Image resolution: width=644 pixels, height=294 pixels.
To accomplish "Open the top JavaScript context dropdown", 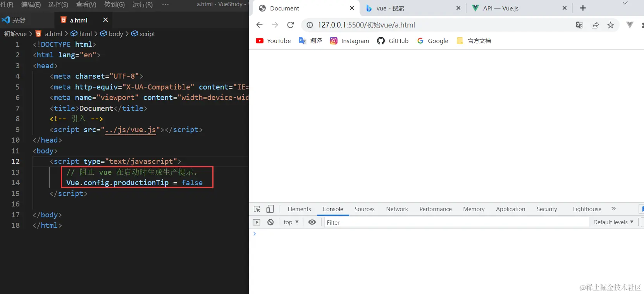I will 291,222.
